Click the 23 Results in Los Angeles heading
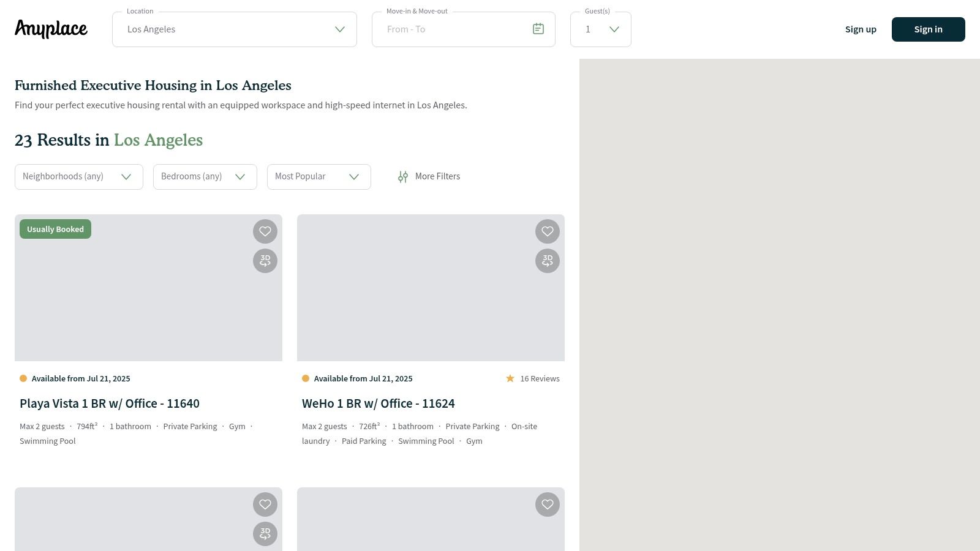This screenshot has height=551, width=980. [108, 140]
